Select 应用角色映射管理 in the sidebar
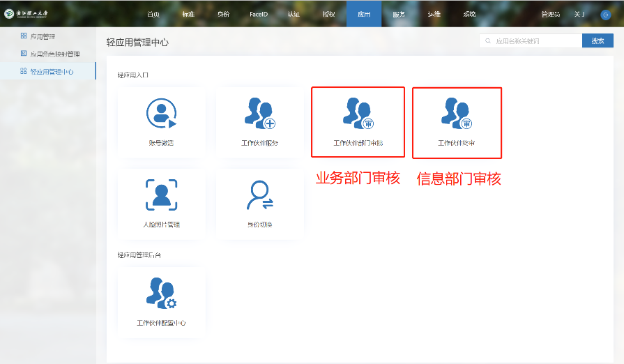The width and height of the screenshot is (624, 364). click(x=55, y=54)
